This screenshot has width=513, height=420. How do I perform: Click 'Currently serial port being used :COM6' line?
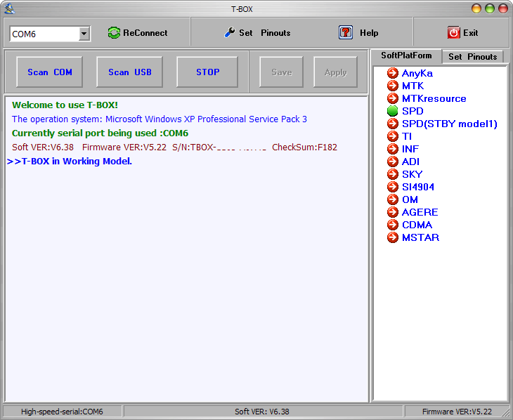[x=100, y=133]
